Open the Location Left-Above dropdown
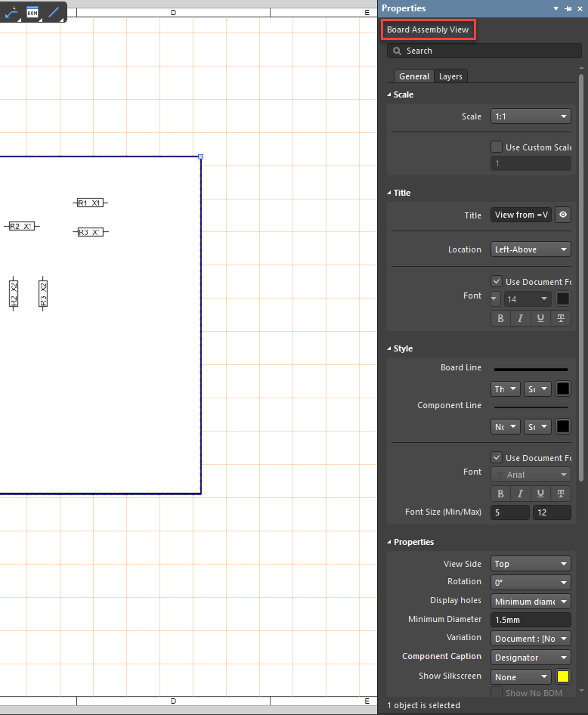The image size is (588, 715). click(x=531, y=249)
